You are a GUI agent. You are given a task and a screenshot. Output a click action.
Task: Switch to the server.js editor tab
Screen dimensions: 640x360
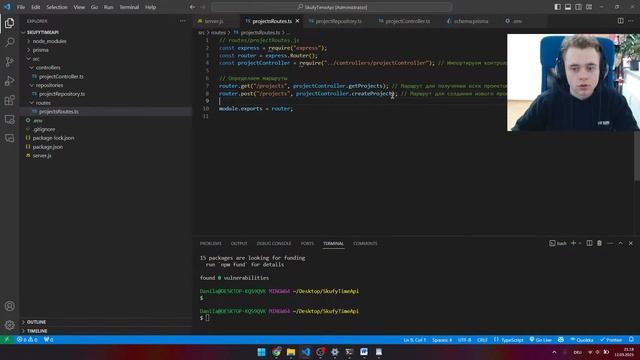(214, 21)
